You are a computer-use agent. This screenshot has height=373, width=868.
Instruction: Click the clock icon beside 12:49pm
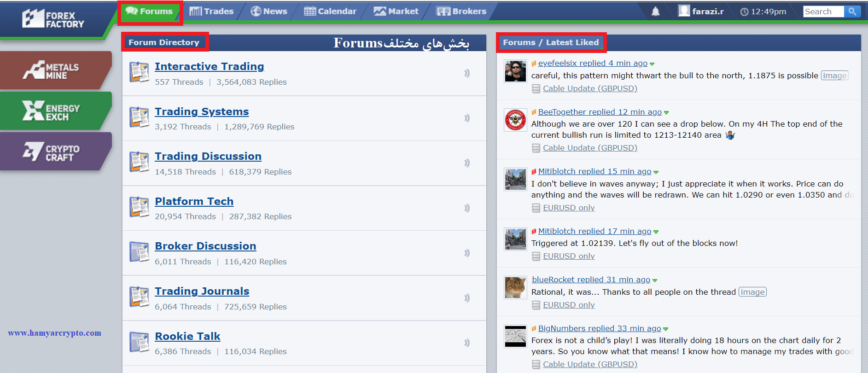click(744, 12)
